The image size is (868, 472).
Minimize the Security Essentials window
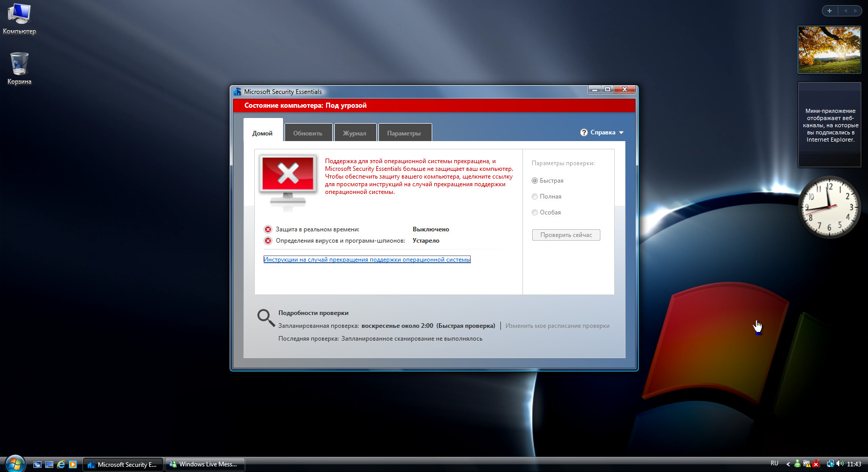point(595,90)
